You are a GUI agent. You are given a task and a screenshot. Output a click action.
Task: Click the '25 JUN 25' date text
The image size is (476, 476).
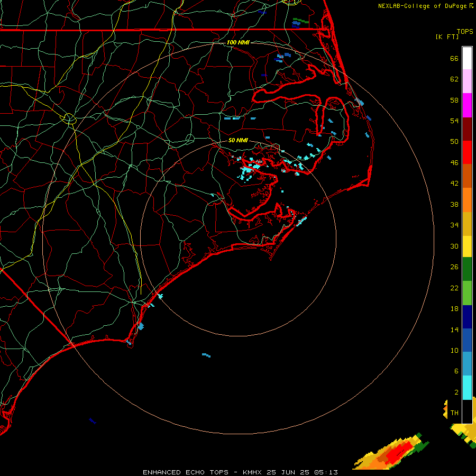click(288, 472)
